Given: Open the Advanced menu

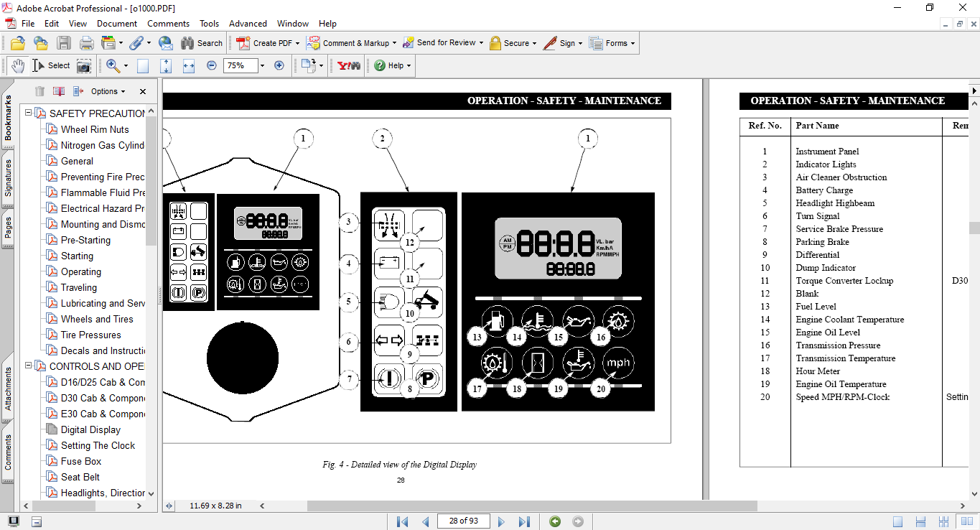Looking at the screenshot, I should pyautogui.click(x=248, y=24).
